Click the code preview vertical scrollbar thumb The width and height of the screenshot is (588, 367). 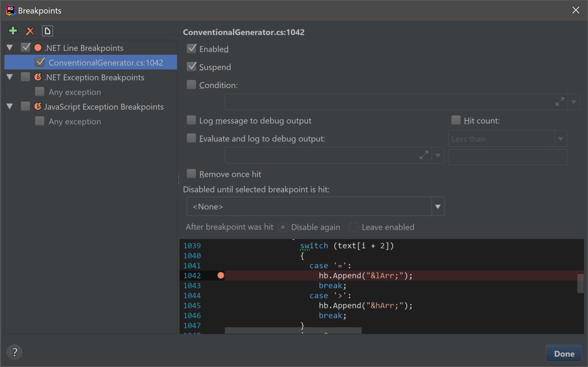click(580, 283)
